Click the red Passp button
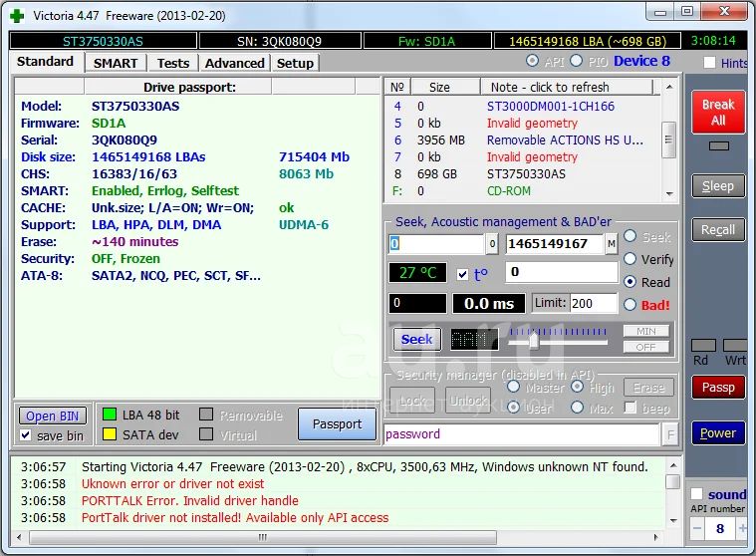The image size is (756, 556). pyautogui.click(x=718, y=388)
